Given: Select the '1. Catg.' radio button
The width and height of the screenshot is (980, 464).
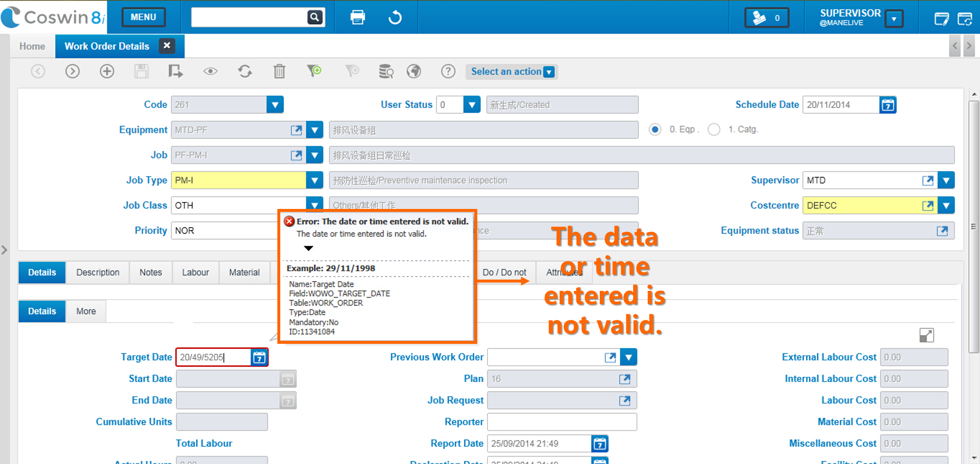Looking at the screenshot, I should coord(714,129).
